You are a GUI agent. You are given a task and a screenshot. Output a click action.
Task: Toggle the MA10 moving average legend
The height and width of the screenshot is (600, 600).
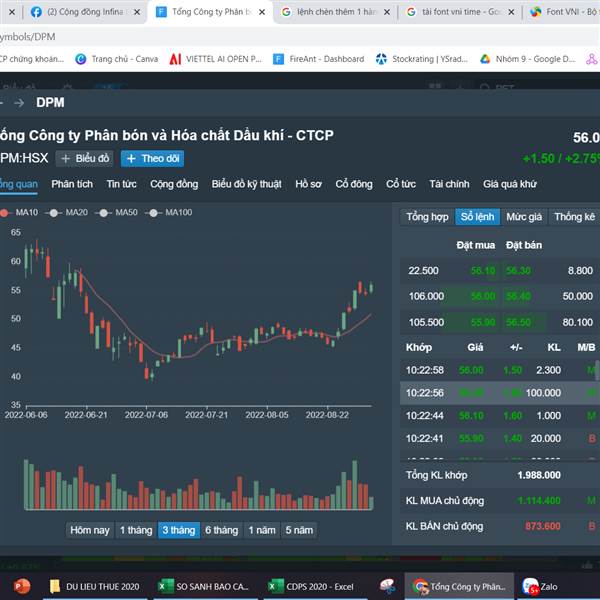click(x=19, y=212)
